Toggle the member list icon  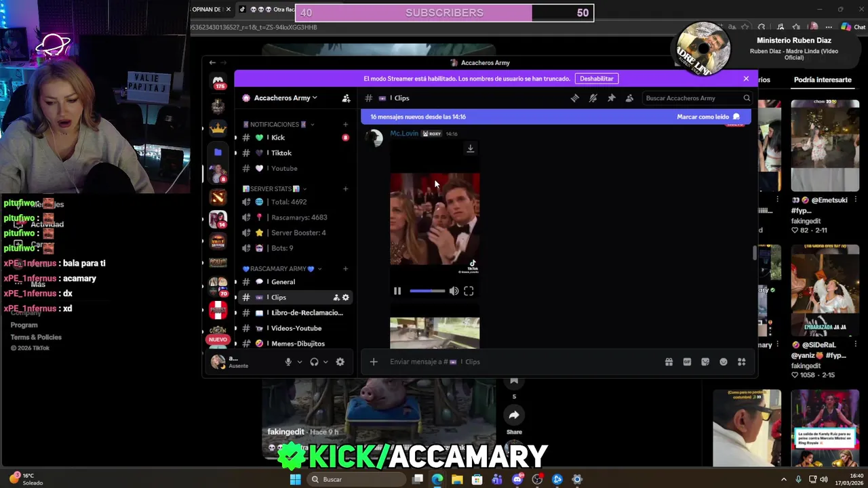[629, 98]
